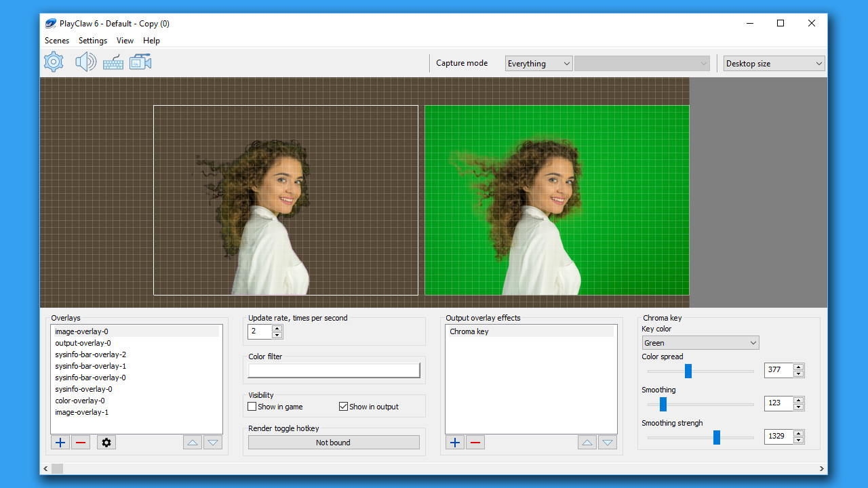Open the Desktop size dropdown

coord(774,63)
